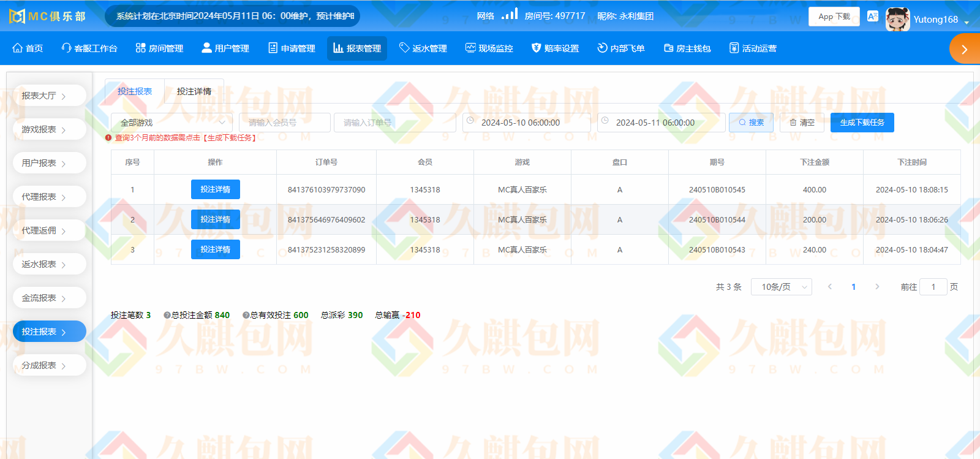Screen dimensions: 980x459
Task: Click period number 240510B010545
Action: pyautogui.click(x=717, y=190)
